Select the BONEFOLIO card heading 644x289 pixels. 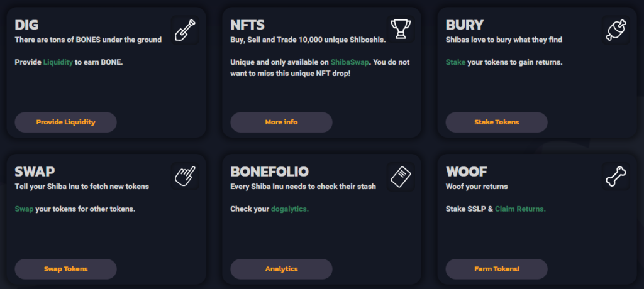coord(270,172)
